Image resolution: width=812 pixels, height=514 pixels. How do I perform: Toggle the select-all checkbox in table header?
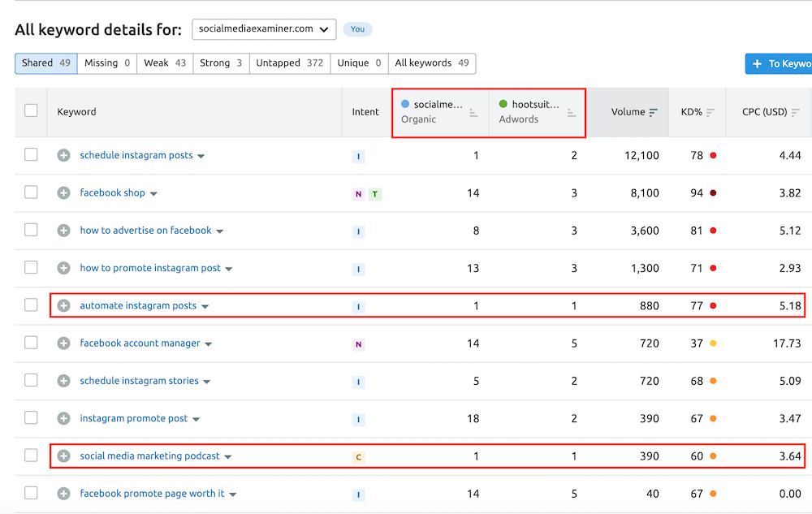coord(31,110)
